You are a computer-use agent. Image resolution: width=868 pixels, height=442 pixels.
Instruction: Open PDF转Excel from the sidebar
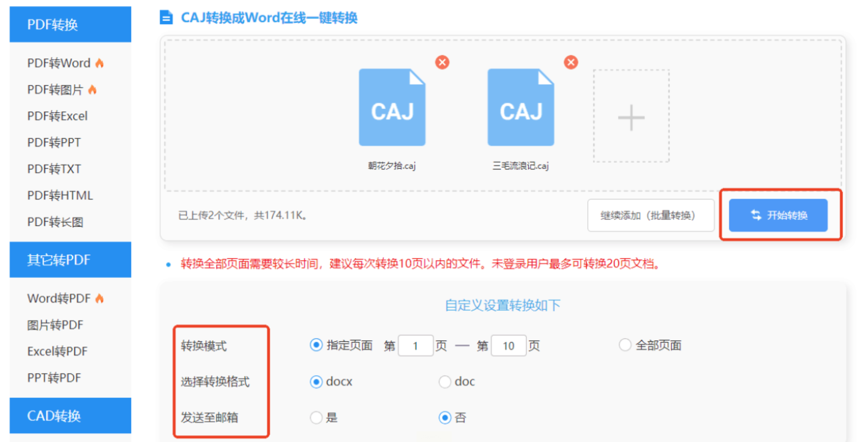[x=58, y=116]
